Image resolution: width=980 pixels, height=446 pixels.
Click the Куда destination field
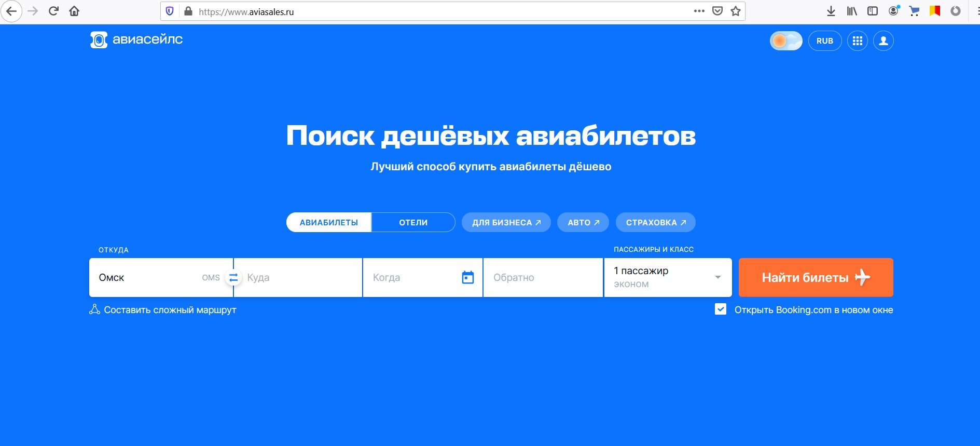click(298, 277)
